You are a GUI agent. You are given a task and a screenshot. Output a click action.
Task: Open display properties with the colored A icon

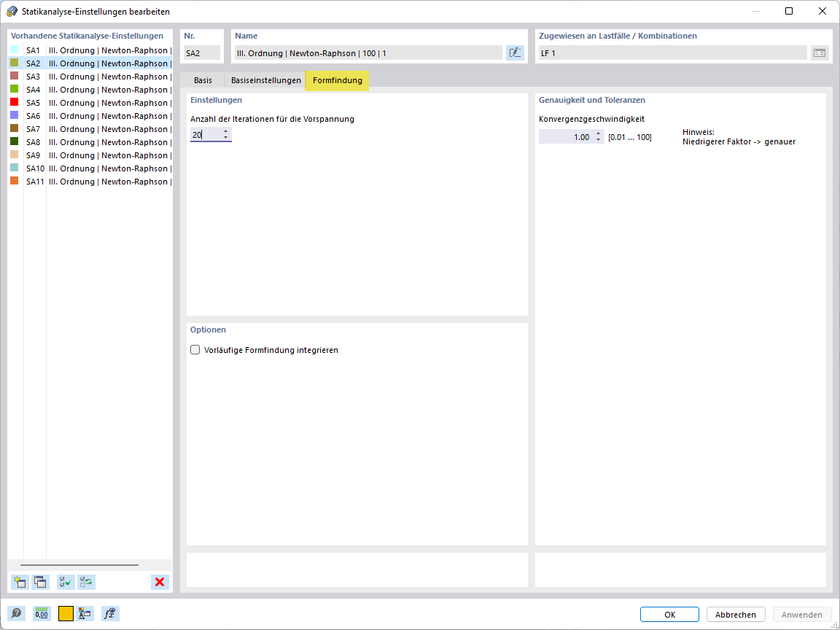pos(85,613)
